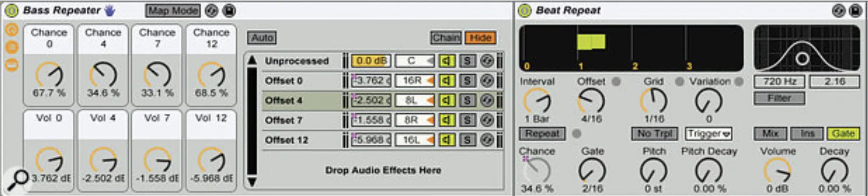Click chain list scroll down arrow
Viewport: 868px width, 196px height.
[x=252, y=182]
